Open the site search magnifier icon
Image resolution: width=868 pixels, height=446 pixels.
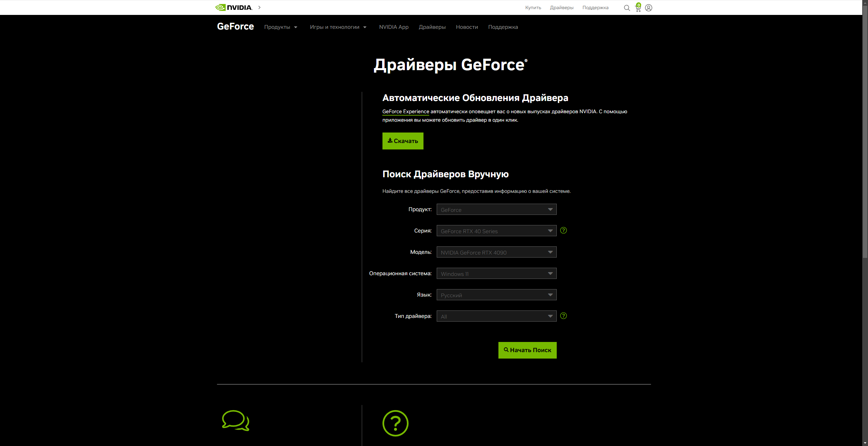(x=627, y=8)
